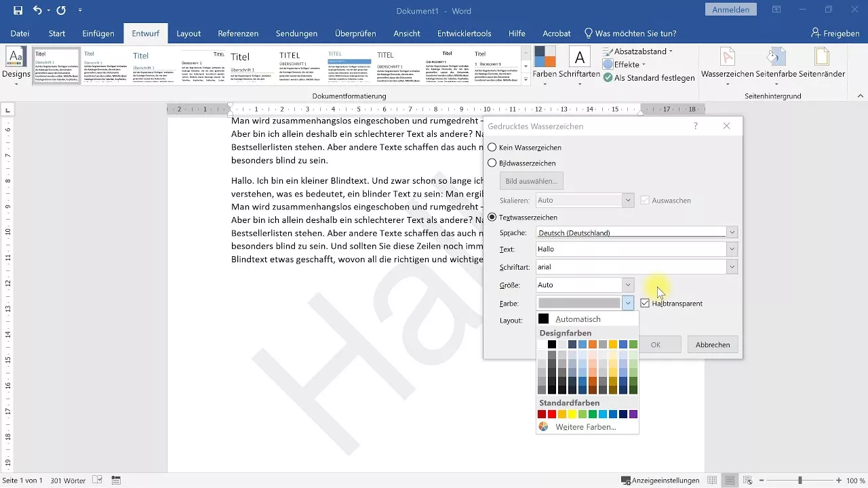Pick the yellow swatch in Standardfarben
This screenshot has width=868, height=488.
pos(572,414)
